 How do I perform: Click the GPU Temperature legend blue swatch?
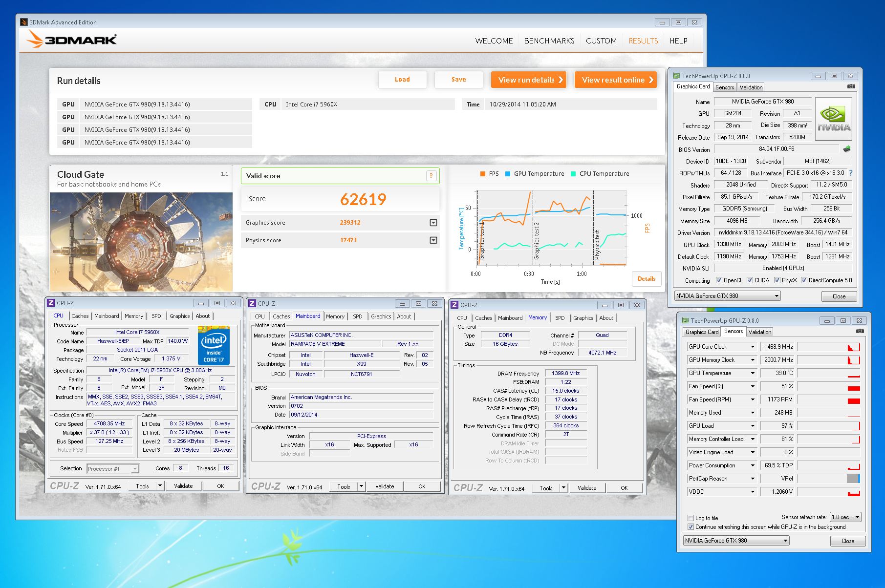pos(508,174)
